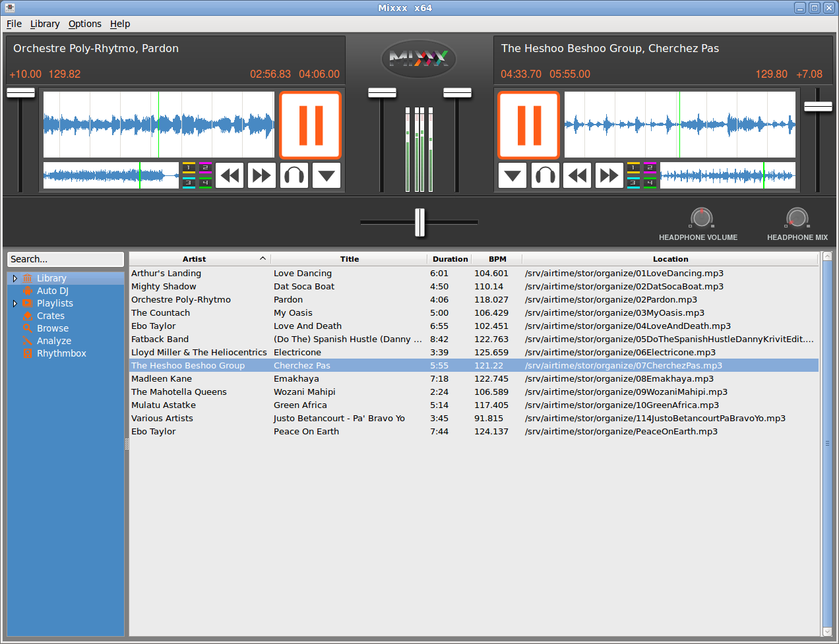
Task: Select the My Oasis track row
Action: pos(474,312)
